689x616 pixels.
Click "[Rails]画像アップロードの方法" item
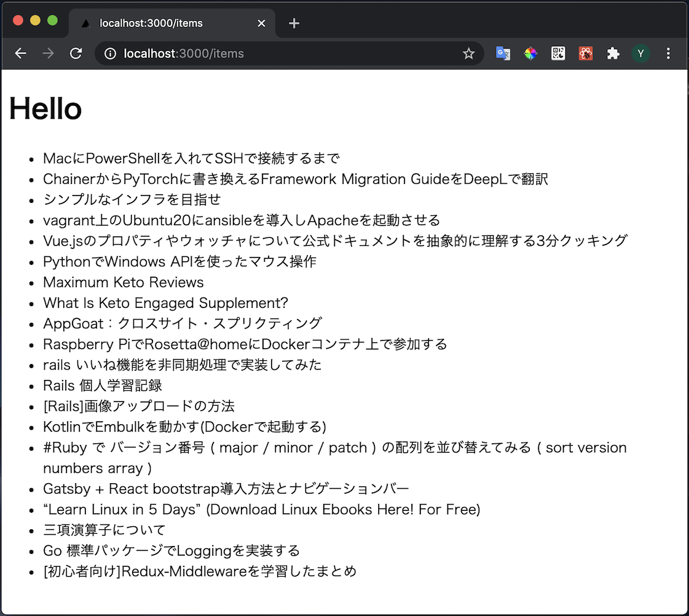(139, 406)
